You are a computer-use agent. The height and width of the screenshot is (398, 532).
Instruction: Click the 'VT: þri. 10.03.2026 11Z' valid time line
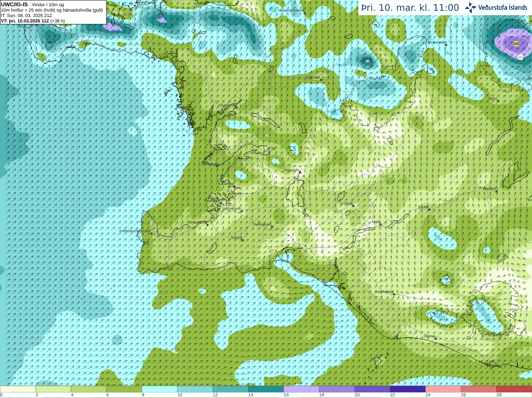click(x=25, y=21)
